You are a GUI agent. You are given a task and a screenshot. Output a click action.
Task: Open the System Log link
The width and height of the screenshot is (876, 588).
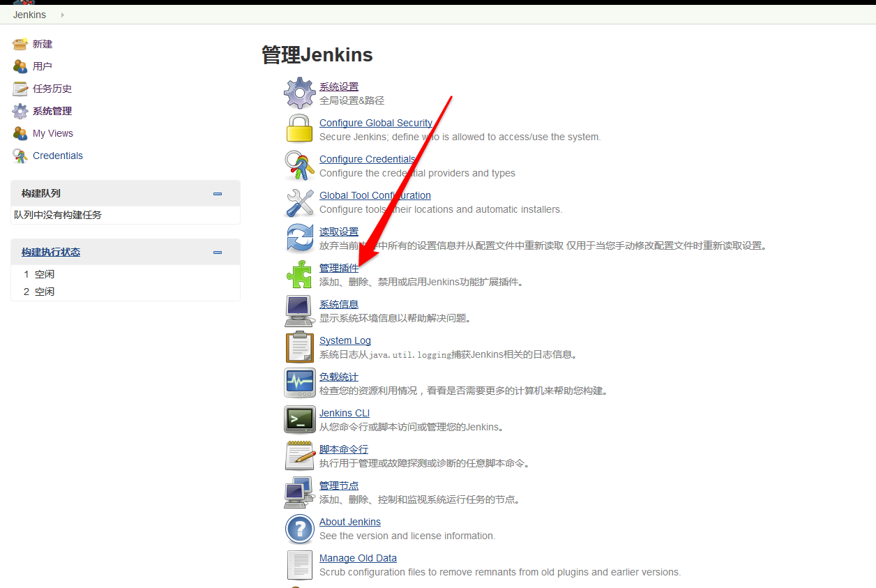[345, 340]
